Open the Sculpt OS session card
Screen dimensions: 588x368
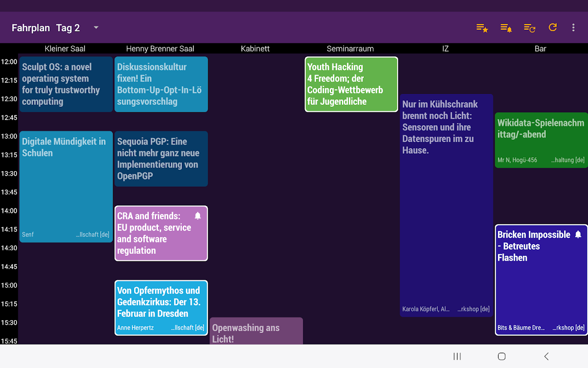pyautogui.click(x=66, y=84)
